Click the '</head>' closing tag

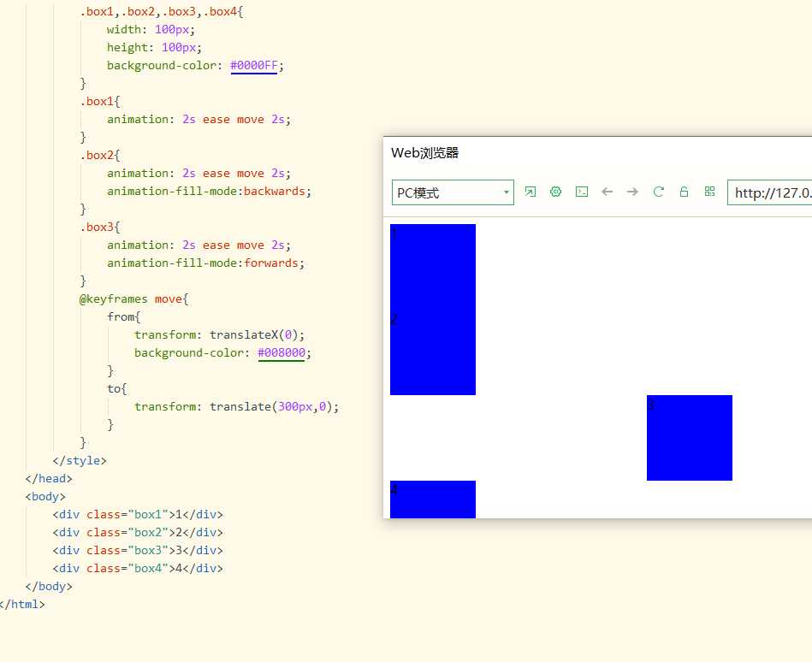click(x=49, y=478)
